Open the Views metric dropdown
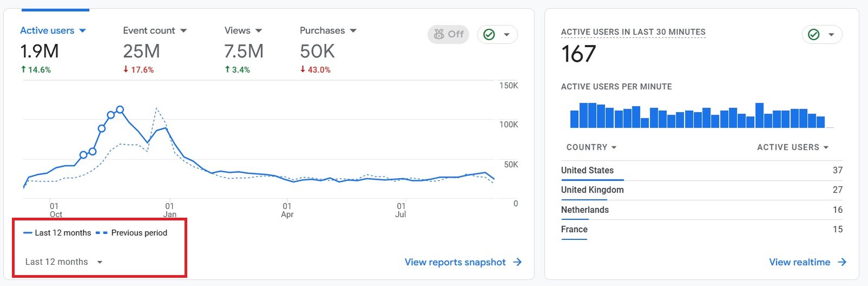Screen dimensions: 868x286 [x=243, y=30]
